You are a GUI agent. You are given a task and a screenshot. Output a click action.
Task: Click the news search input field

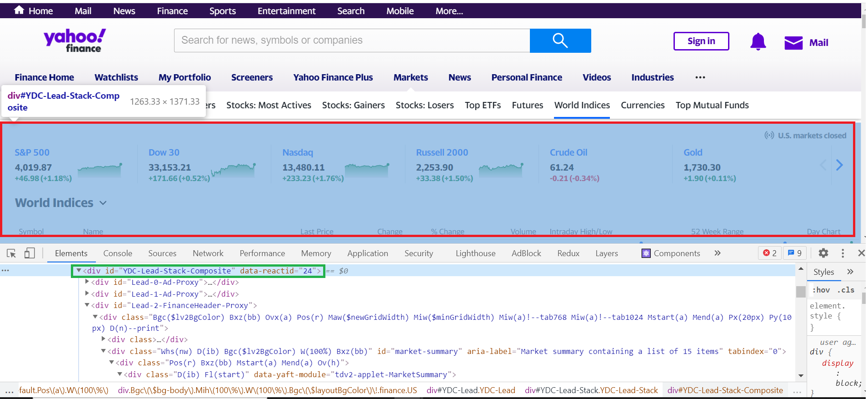tap(352, 40)
